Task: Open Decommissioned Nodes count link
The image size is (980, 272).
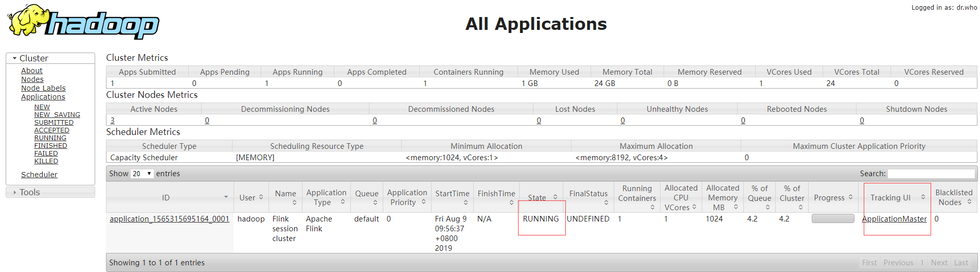Action: tap(375, 121)
